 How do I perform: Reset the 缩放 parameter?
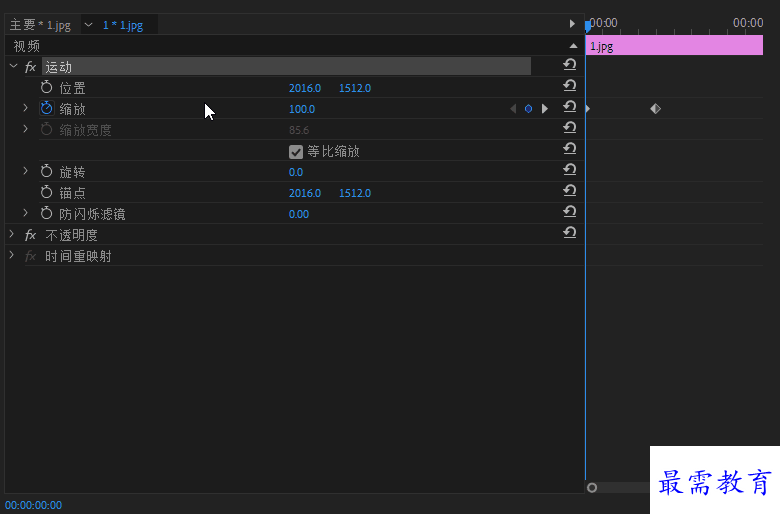570,106
